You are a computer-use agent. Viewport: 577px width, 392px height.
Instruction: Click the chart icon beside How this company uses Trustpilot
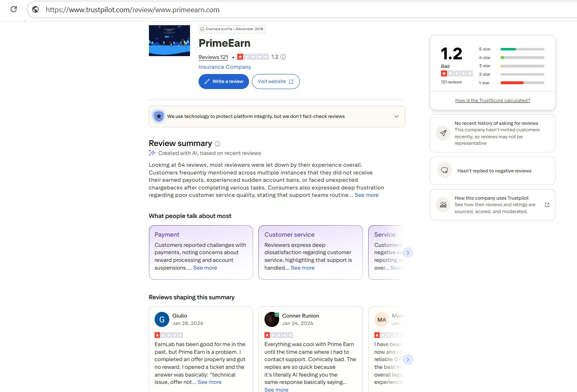click(443, 205)
